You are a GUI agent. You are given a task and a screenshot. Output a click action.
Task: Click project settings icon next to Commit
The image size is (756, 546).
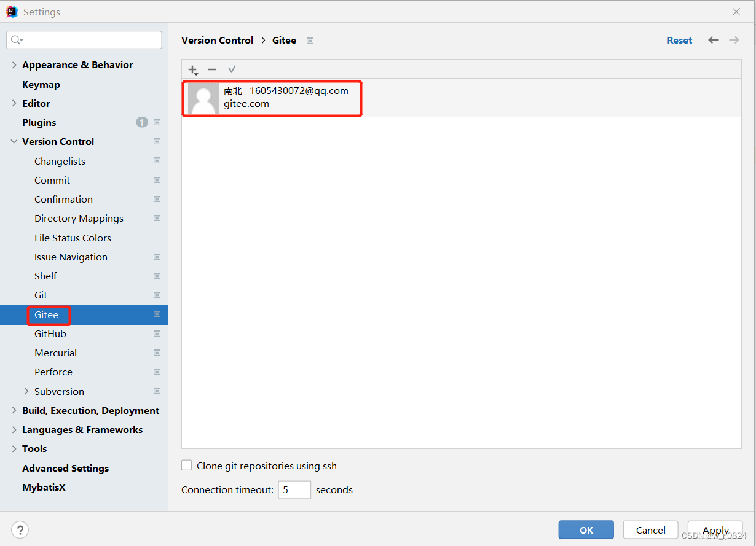tap(157, 180)
